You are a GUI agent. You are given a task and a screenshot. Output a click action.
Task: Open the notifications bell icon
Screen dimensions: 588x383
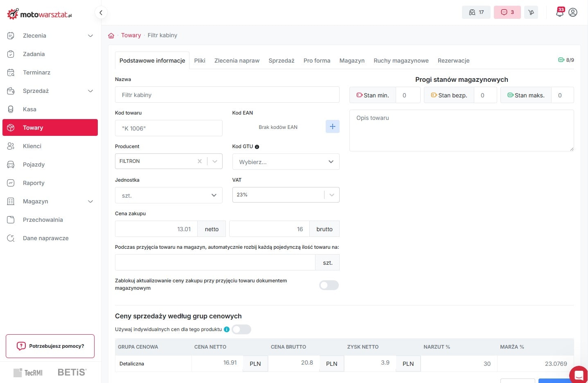coord(559,12)
